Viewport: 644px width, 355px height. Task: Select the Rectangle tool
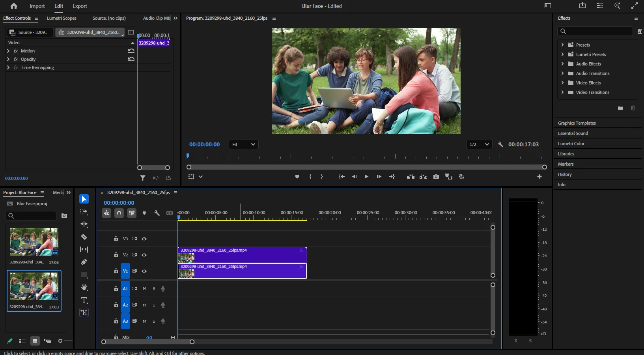(x=84, y=275)
